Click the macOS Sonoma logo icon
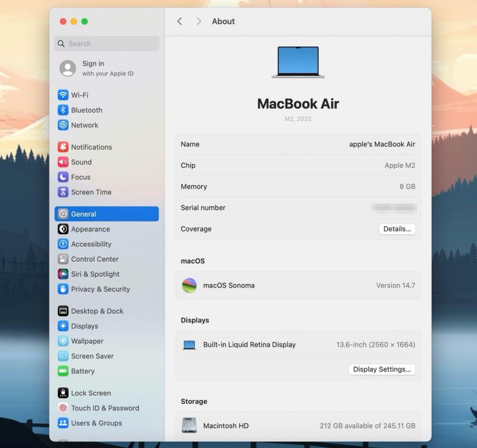This screenshot has width=477, height=448. click(189, 286)
